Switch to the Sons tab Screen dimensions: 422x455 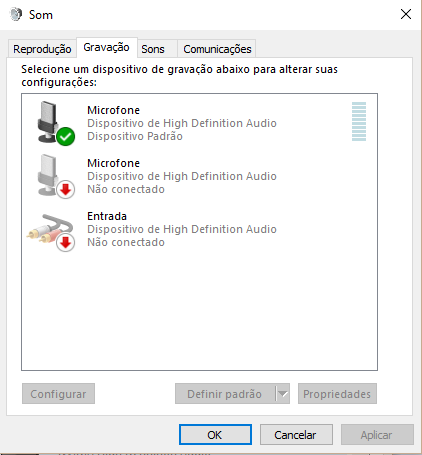click(x=153, y=49)
